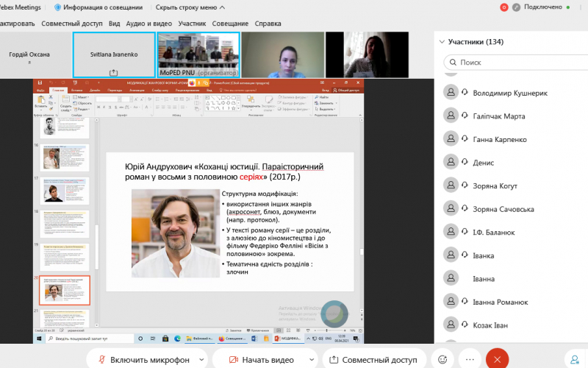Click the audio icon next to Зоряна Когут
Viewport: 588px width, 368px height.
[465, 185]
